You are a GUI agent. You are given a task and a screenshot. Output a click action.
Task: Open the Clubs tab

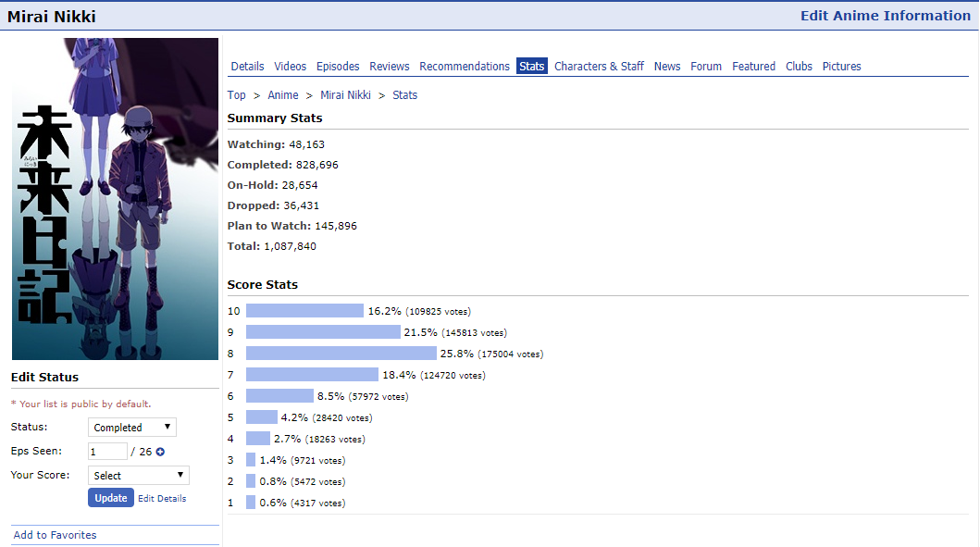tap(799, 67)
